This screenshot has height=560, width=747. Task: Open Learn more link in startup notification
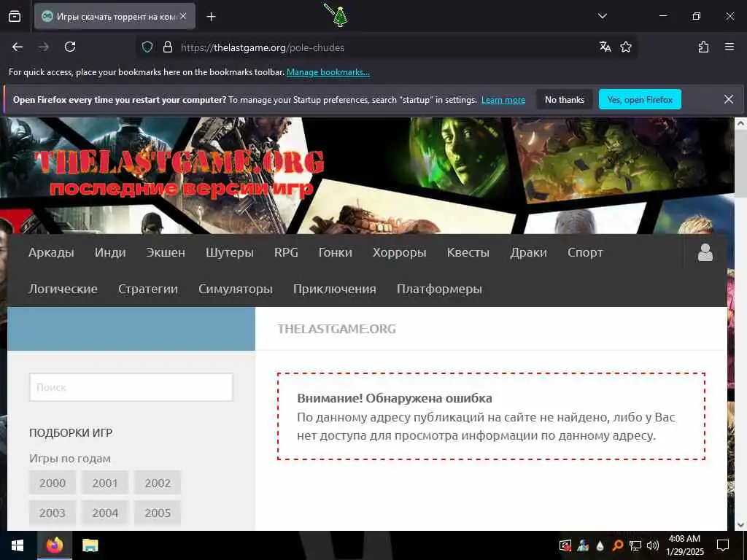pyautogui.click(x=503, y=100)
